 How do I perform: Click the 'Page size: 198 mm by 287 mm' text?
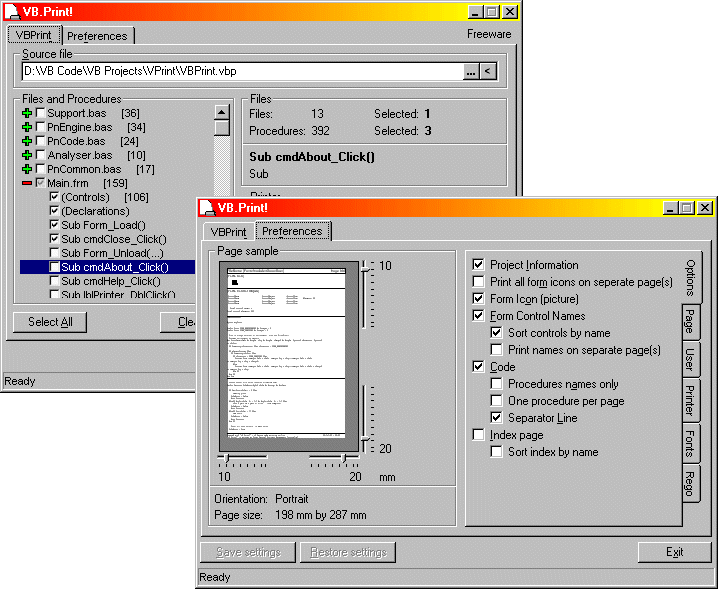pyautogui.click(x=290, y=515)
